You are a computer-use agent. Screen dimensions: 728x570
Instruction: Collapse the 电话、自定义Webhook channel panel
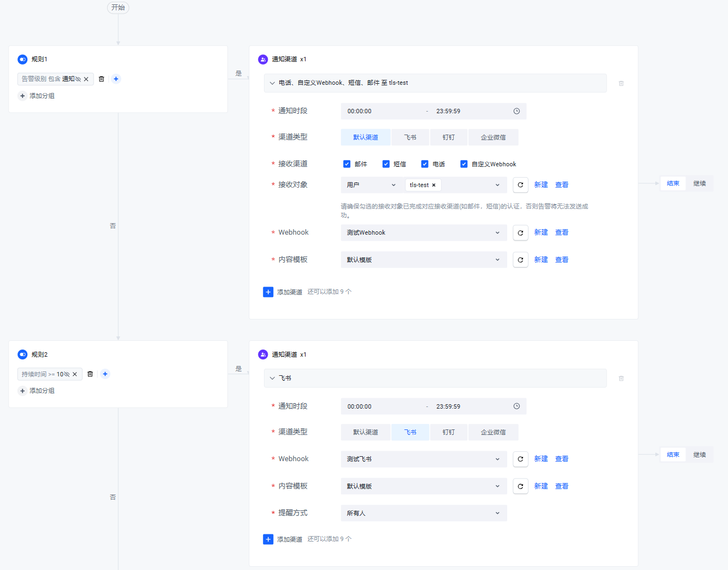coord(272,83)
